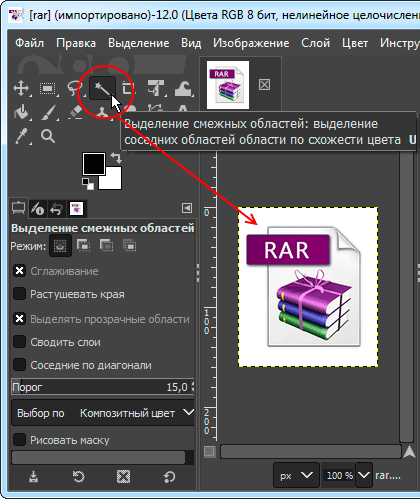Select the Crop tool
Viewport: 420px width, 499px height.
pyautogui.click(x=127, y=88)
